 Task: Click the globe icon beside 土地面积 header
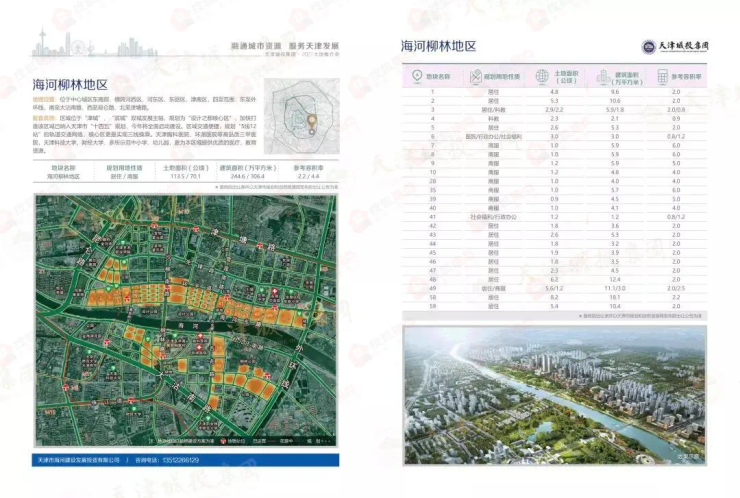click(x=542, y=76)
